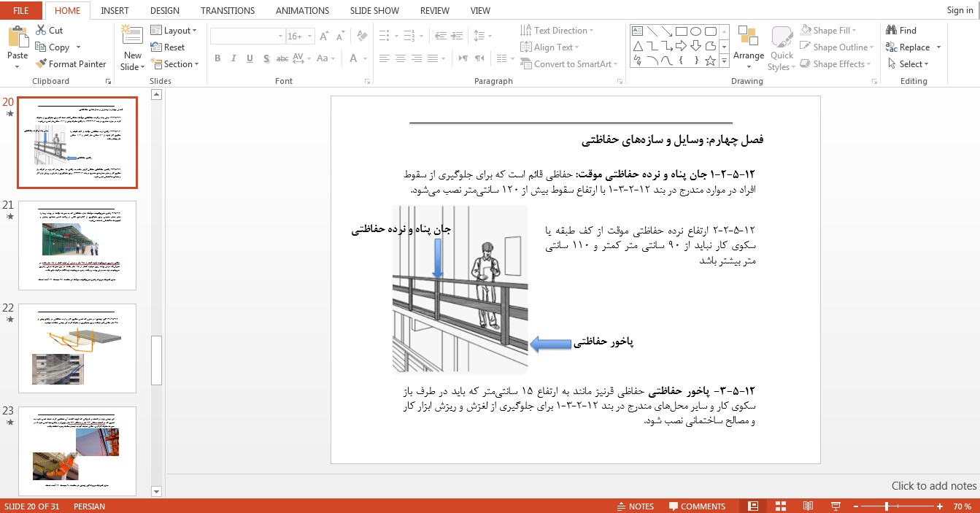Open the Arrange dropdown
980x513 pixels.
pos(748,47)
